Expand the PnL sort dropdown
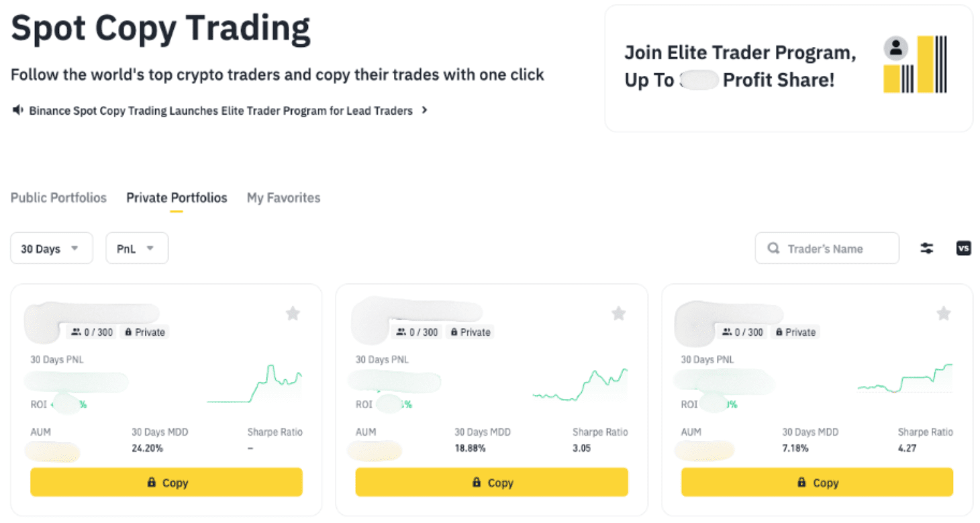Screen dimensions: 980x523 click(136, 248)
